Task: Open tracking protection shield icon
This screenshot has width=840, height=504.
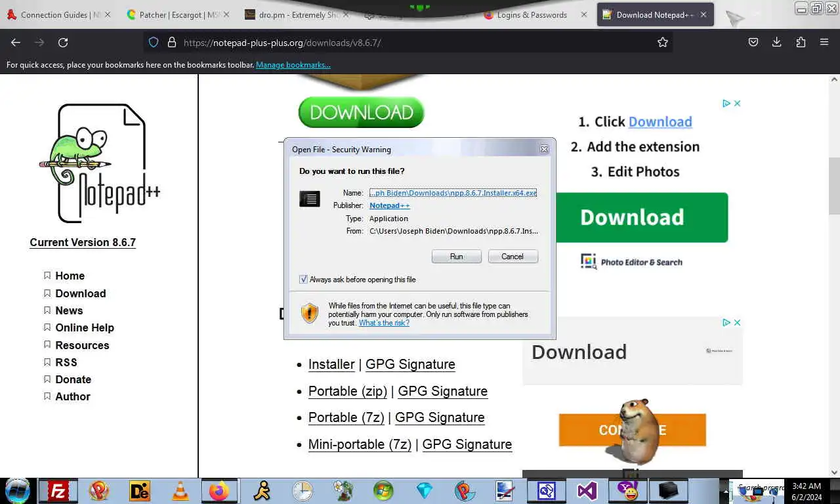Action: 154,42
